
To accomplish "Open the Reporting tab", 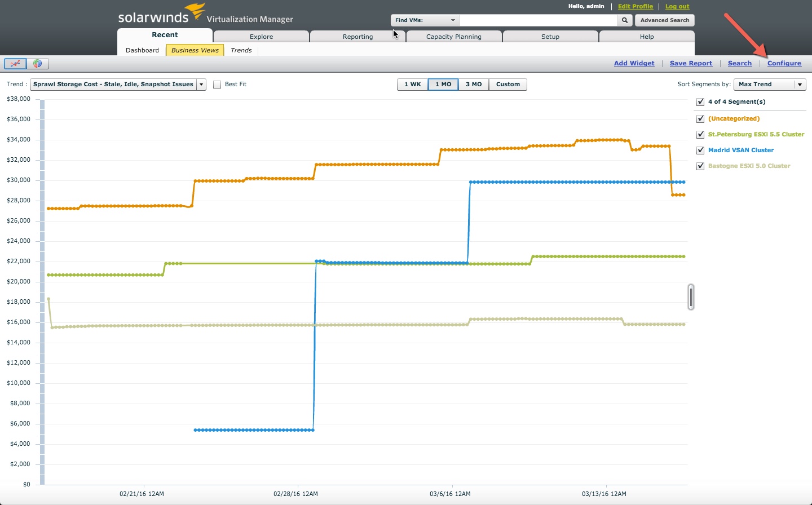I will tap(358, 37).
